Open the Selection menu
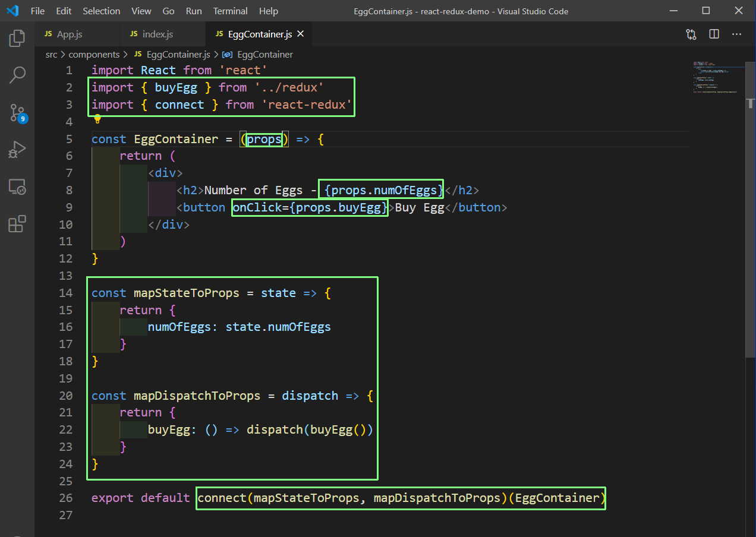Image resolution: width=756 pixels, height=537 pixels. 102,11
